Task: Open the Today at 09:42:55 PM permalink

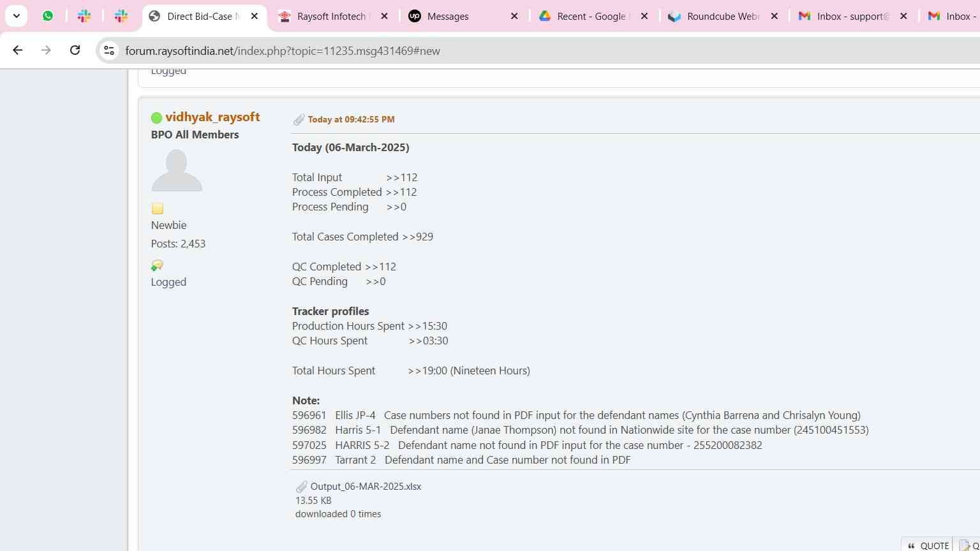Action: click(351, 119)
